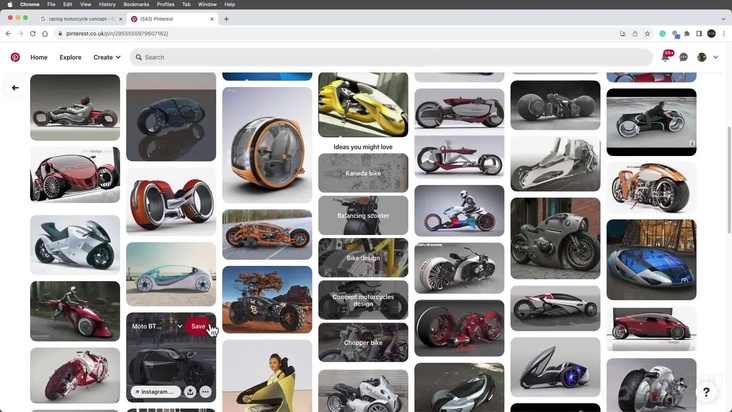Viewport: 732px width, 412px height.
Task: Reload the page with refresh icon
Action: pos(33,34)
